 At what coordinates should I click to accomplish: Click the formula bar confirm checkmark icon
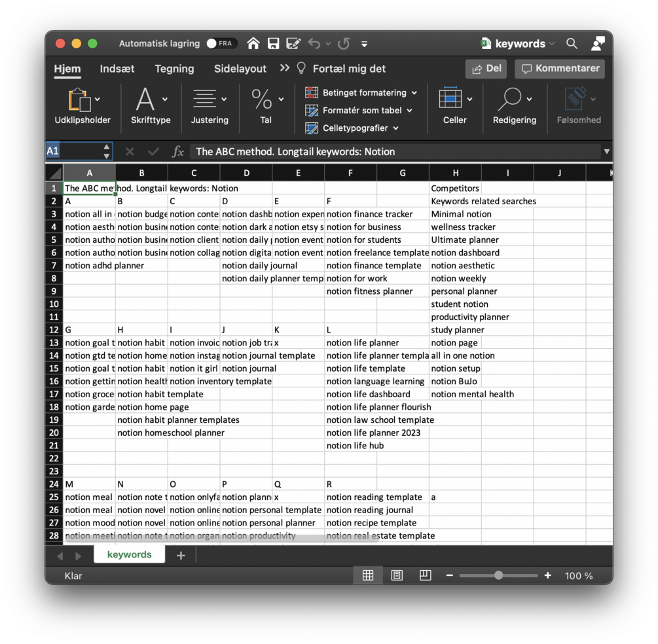tap(154, 151)
